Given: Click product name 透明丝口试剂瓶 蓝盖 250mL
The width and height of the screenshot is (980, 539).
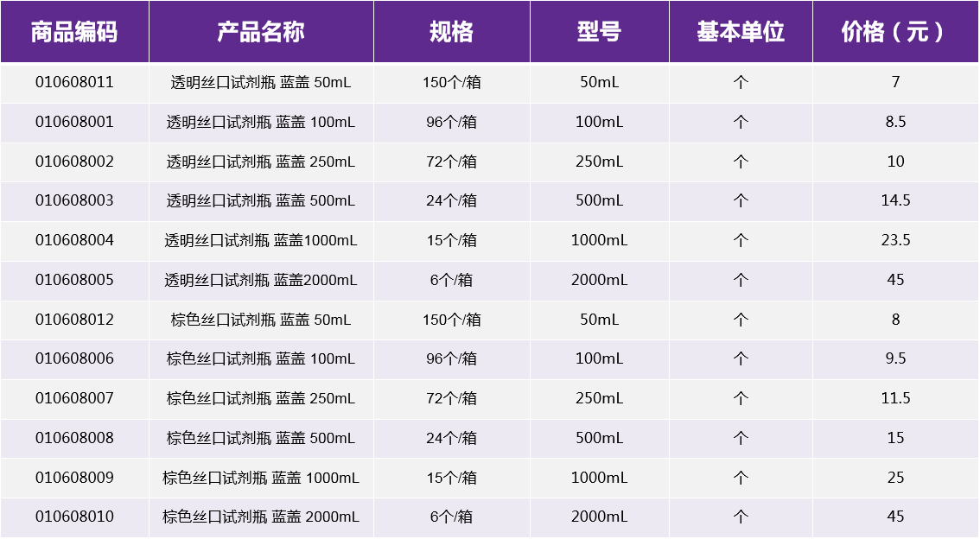Looking at the screenshot, I should 261,162.
